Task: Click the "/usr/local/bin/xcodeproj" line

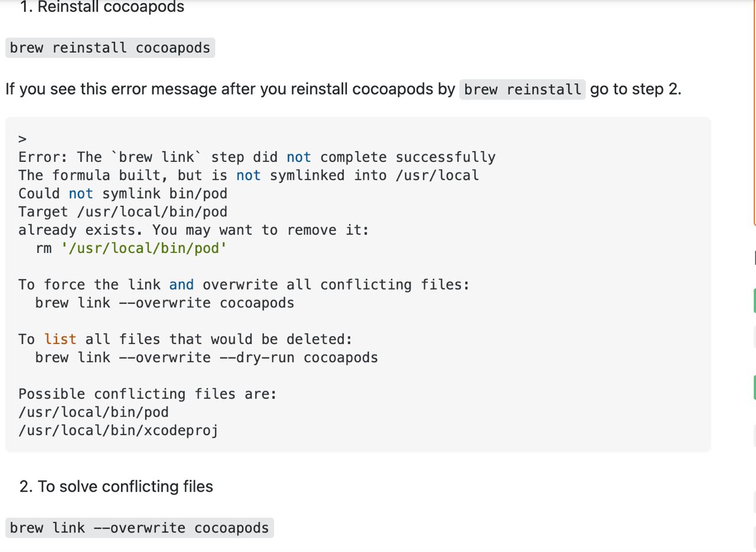Action: point(118,430)
